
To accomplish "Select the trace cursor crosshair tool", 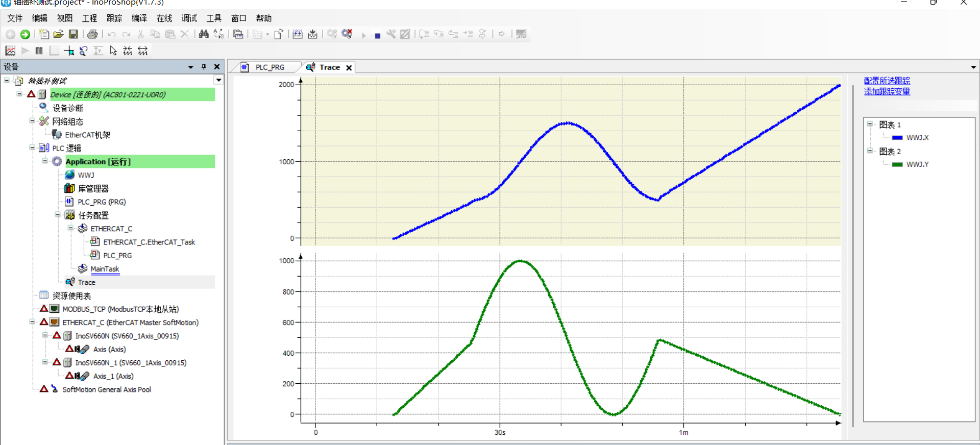I will coord(69,51).
